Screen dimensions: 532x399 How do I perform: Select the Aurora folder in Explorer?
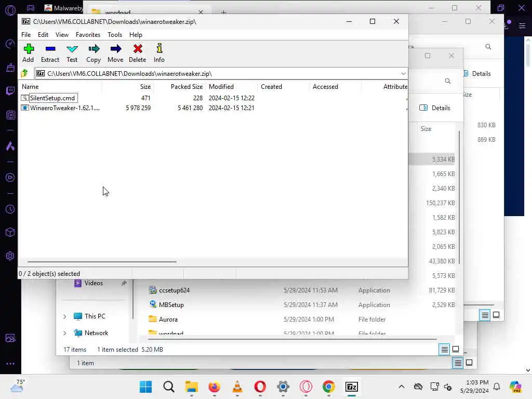pyautogui.click(x=168, y=320)
